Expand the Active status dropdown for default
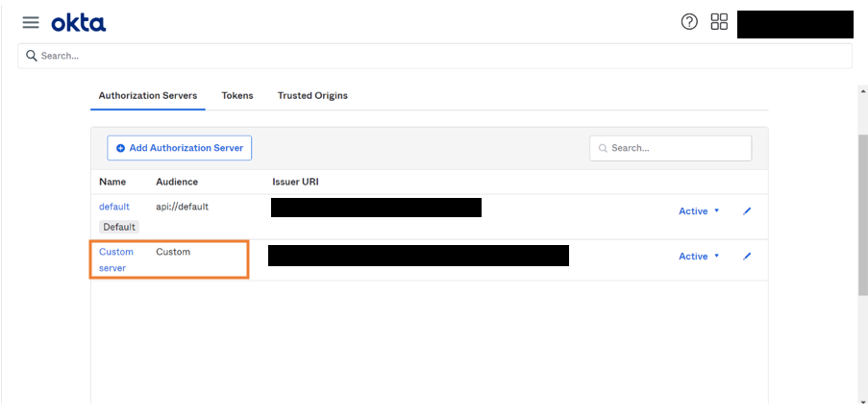The image size is (868, 418). pyautogui.click(x=699, y=211)
